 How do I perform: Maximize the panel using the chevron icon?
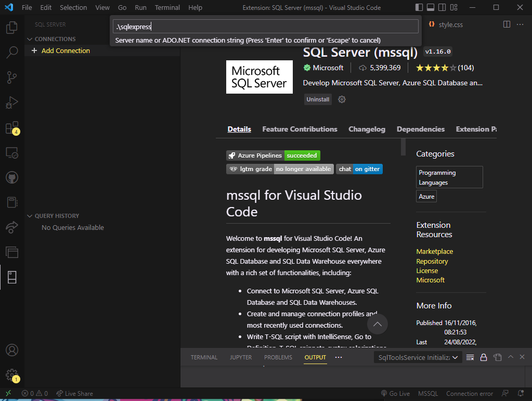(x=510, y=357)
